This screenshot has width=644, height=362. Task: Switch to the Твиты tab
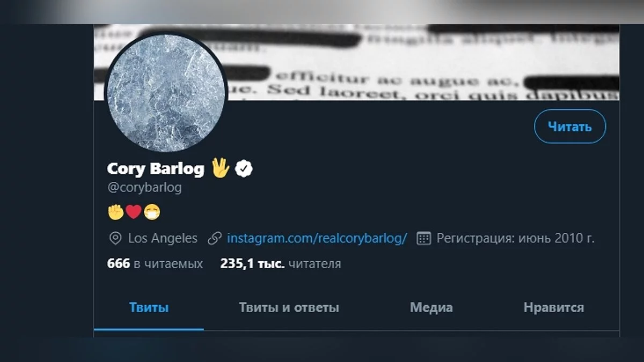[x=149, y=308]
